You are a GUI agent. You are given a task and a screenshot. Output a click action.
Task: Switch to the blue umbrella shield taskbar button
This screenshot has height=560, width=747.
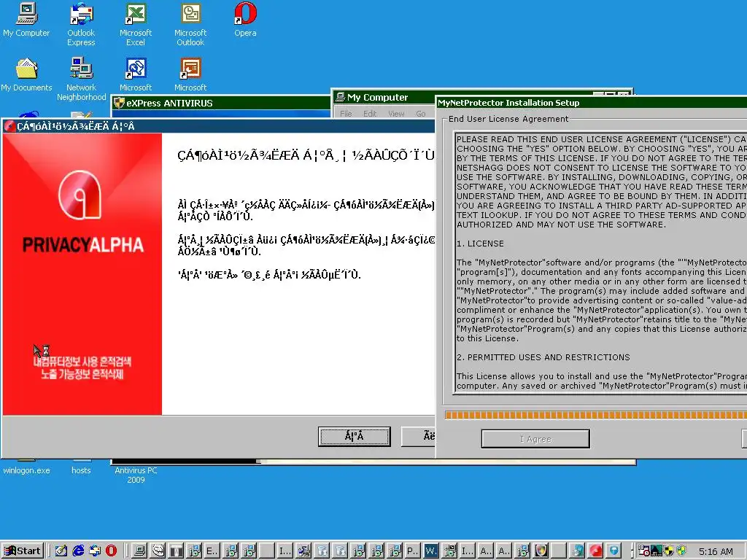pyautogui.click(x=614, y=551)
